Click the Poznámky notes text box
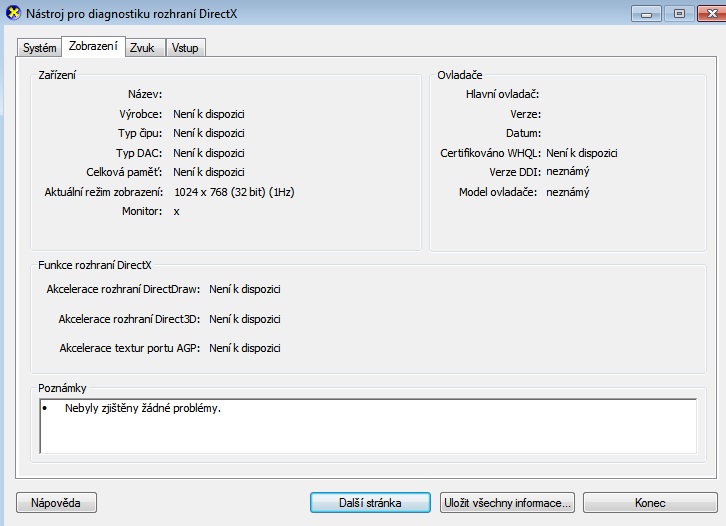Screen dimensions: 726x526 coord(368,426)
